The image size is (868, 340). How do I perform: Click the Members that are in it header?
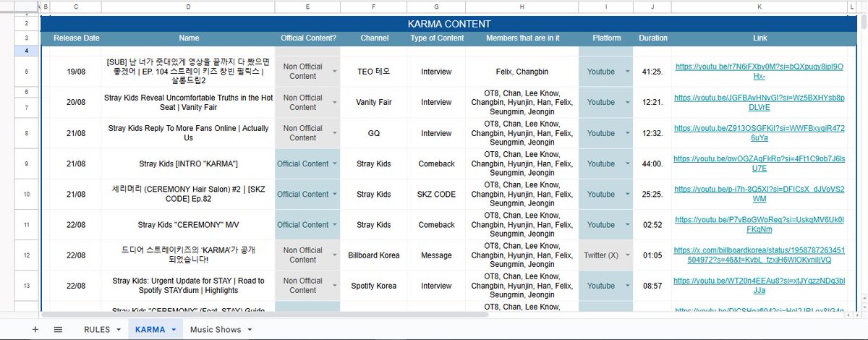coord(522,38)
